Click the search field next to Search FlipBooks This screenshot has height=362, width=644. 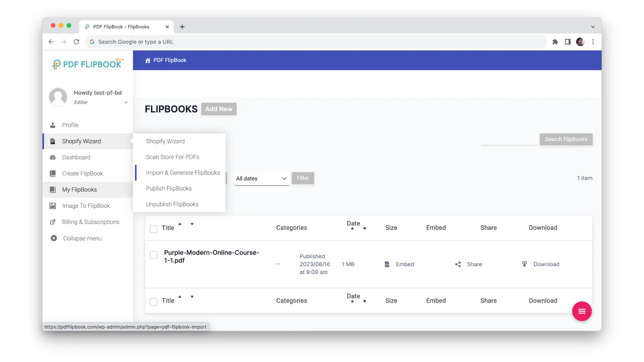pyautogui.click(x=509, y=140)
